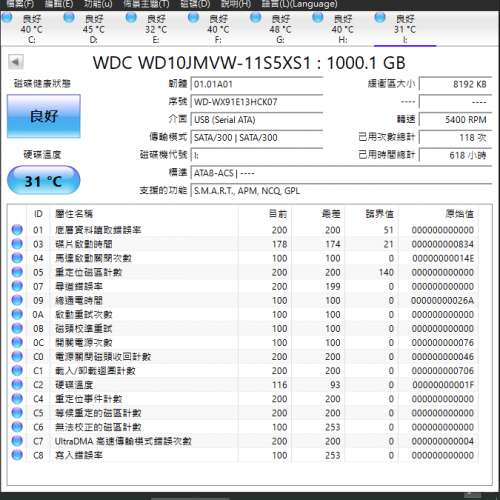Switch to drive E: tab

156,28
